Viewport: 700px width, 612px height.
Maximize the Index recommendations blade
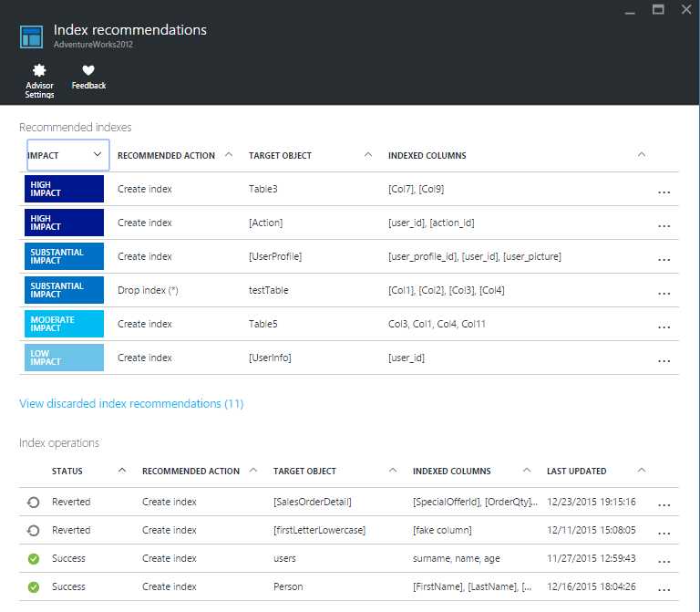pos(657,9)
